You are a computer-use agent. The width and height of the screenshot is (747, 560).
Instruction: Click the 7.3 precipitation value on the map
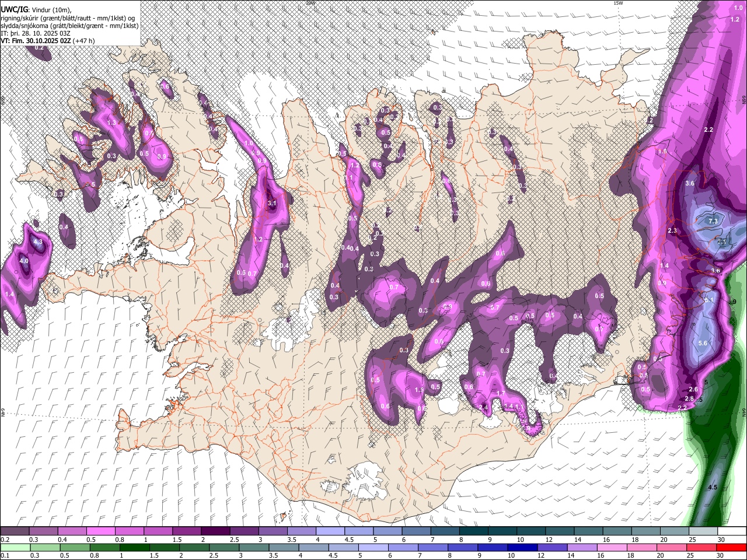coord(713,222)
